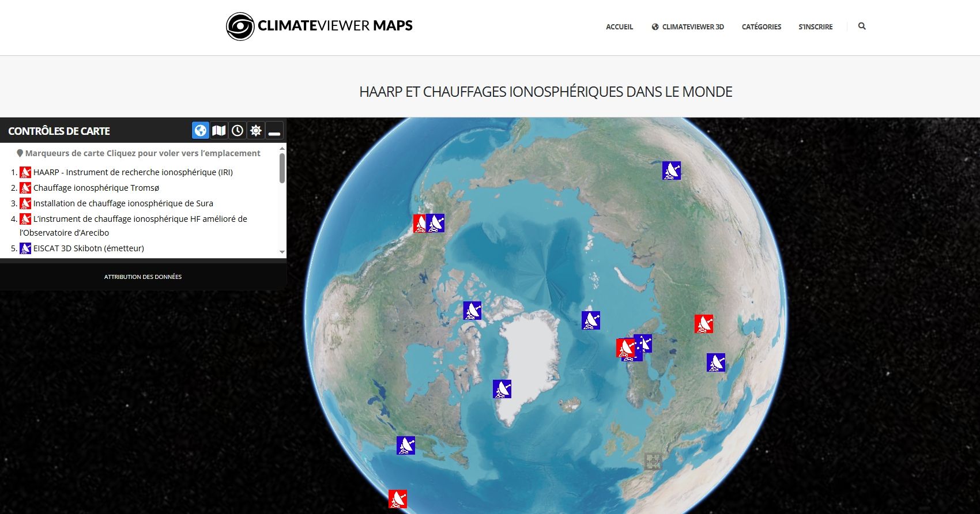Click the blue radar marker on Greenland
The height and width of the screenshot is (514, 980).
click(x=502, y=389)
